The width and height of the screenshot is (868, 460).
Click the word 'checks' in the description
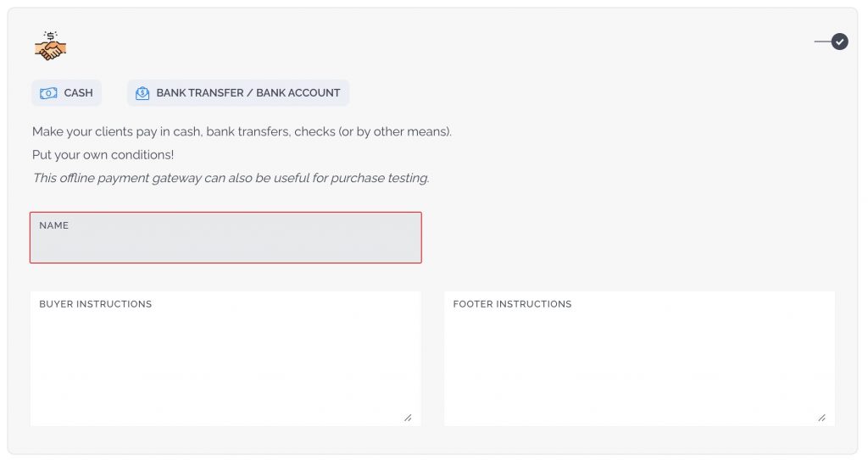(314, 132)
